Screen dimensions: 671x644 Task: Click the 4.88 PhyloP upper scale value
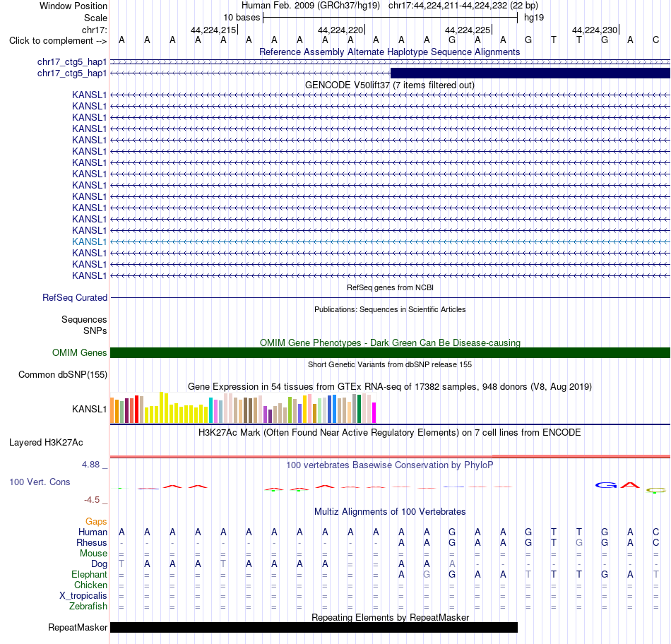coord(90,465)
